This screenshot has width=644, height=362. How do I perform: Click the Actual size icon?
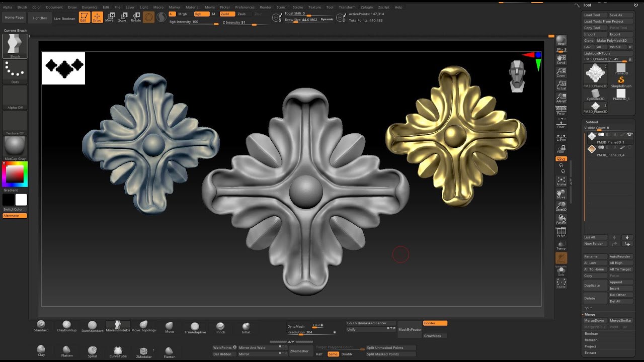pyautogui.click(x=561, y=84)
